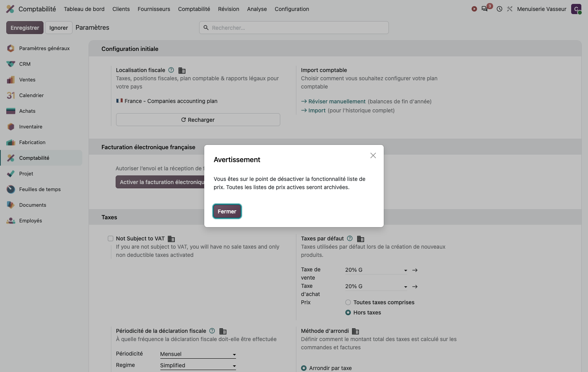
Task: Open Documents settings in the sidebar
Action: pos(41,205)
